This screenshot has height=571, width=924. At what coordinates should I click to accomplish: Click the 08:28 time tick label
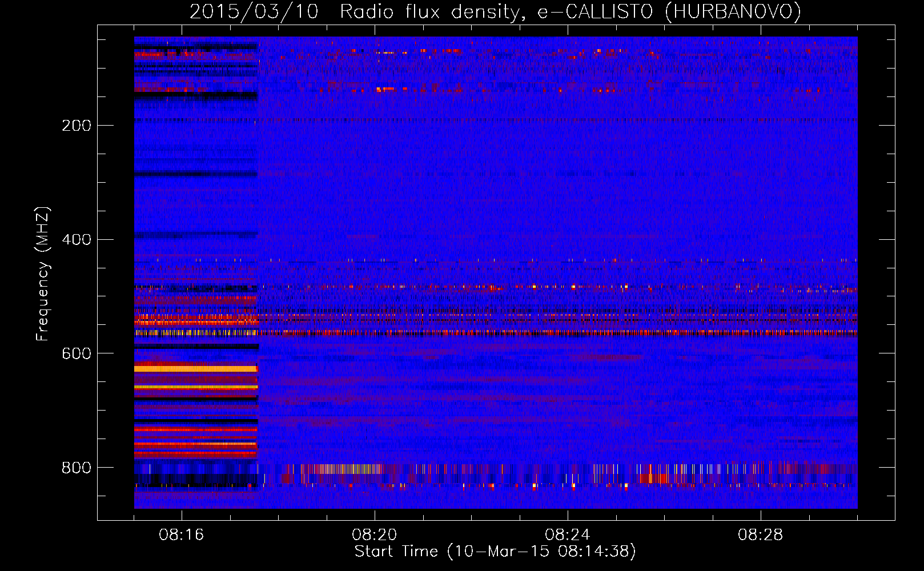[x=761, y=535]
